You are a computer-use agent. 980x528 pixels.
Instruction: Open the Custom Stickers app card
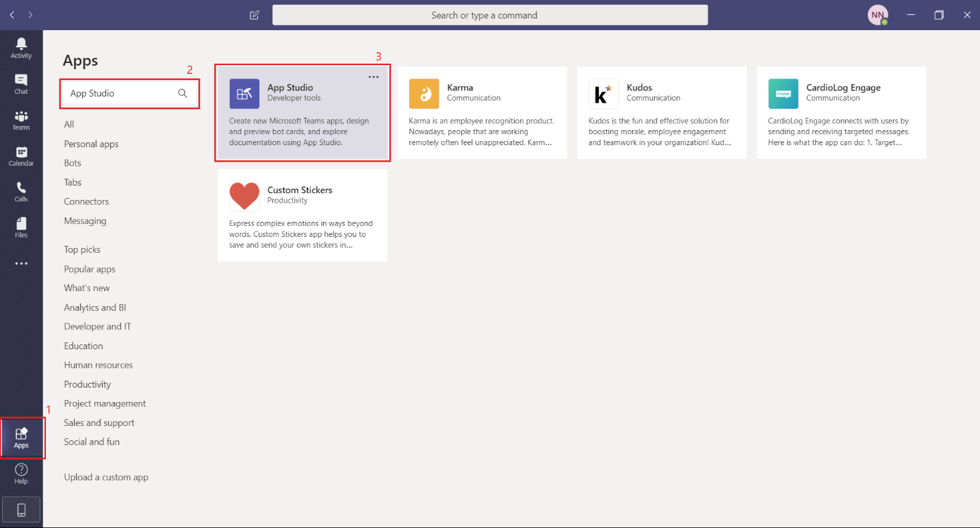coord(302,216)
